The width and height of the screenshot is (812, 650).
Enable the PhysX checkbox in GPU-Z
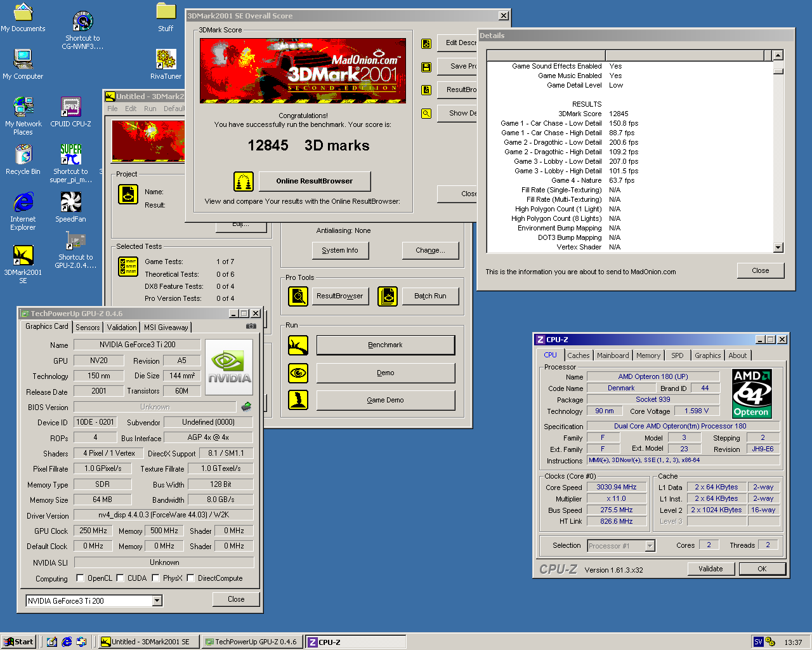(155, 578)
